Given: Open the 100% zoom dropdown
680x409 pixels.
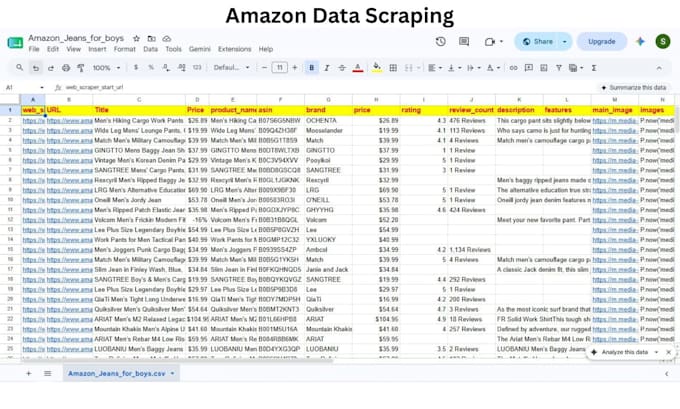Looking at the screenshot, I should pyautogui.click(x=107, y=68).
